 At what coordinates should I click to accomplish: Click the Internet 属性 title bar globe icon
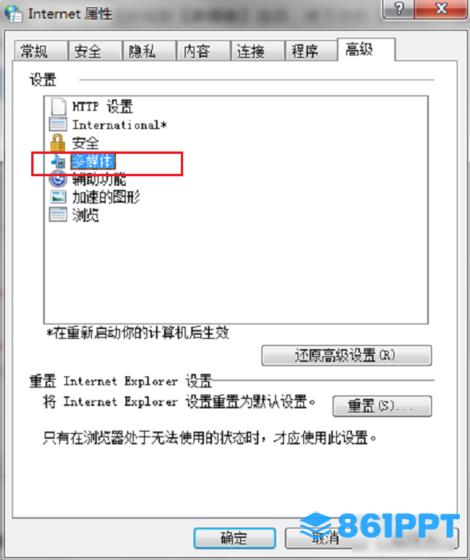(14, 14)
